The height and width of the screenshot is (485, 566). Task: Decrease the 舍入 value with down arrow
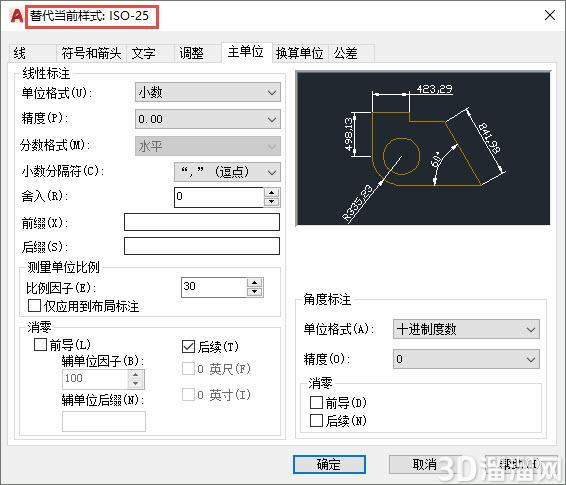tap(271, 202)
